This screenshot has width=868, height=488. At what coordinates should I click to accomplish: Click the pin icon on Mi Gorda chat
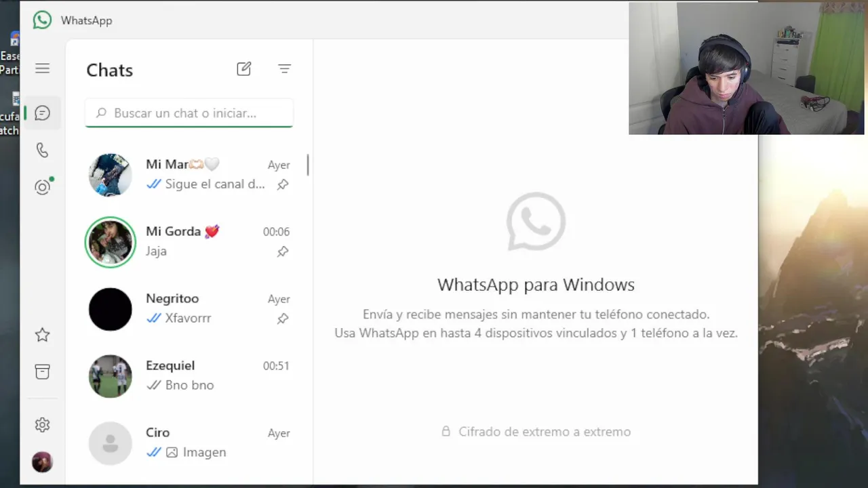(283, 251)
